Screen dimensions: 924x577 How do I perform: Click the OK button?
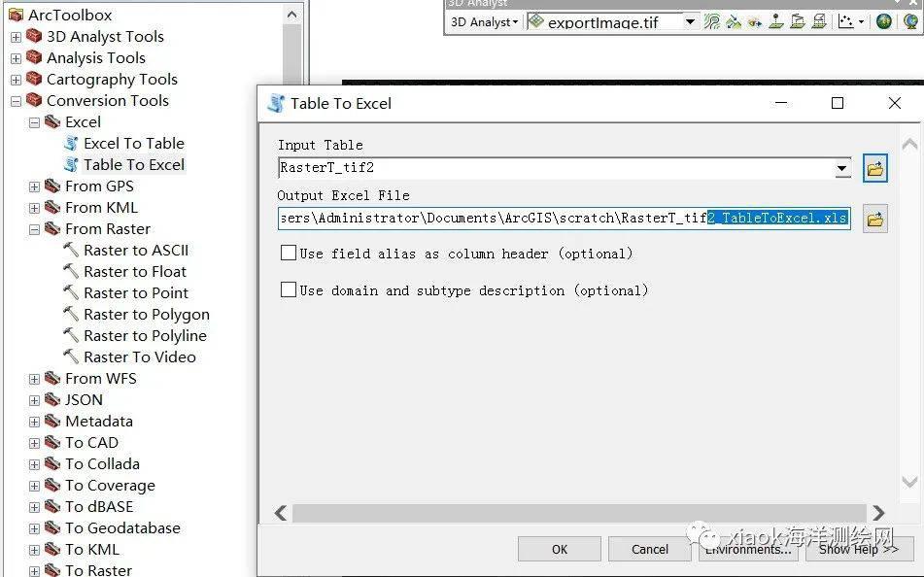559,549
